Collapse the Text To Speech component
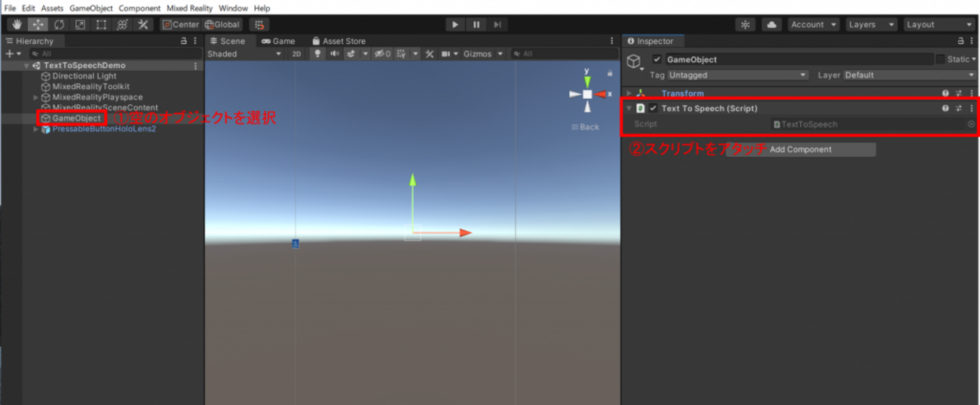The image size is (980, 405). (x=629, y=109)
